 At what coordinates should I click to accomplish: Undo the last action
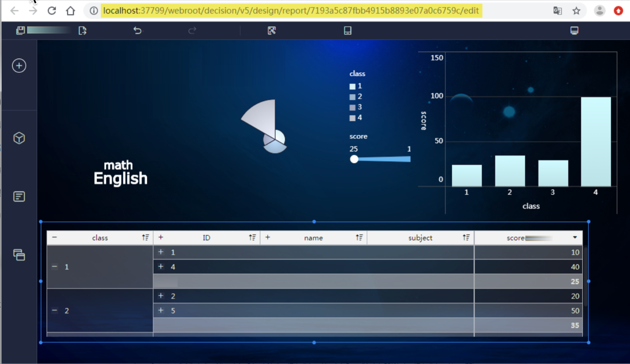click(x=138, y=31)
